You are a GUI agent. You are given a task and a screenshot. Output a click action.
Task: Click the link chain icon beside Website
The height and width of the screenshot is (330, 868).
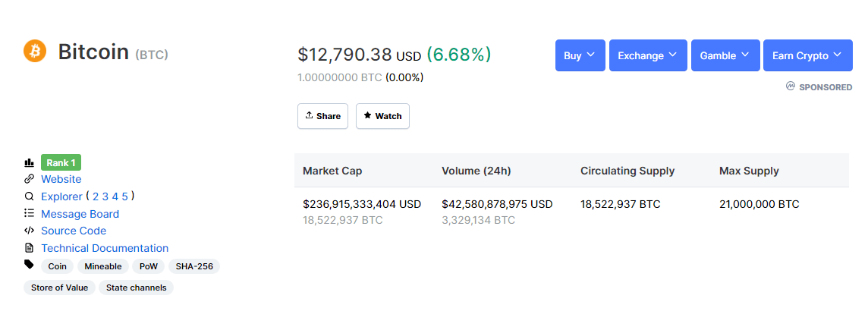29,179
